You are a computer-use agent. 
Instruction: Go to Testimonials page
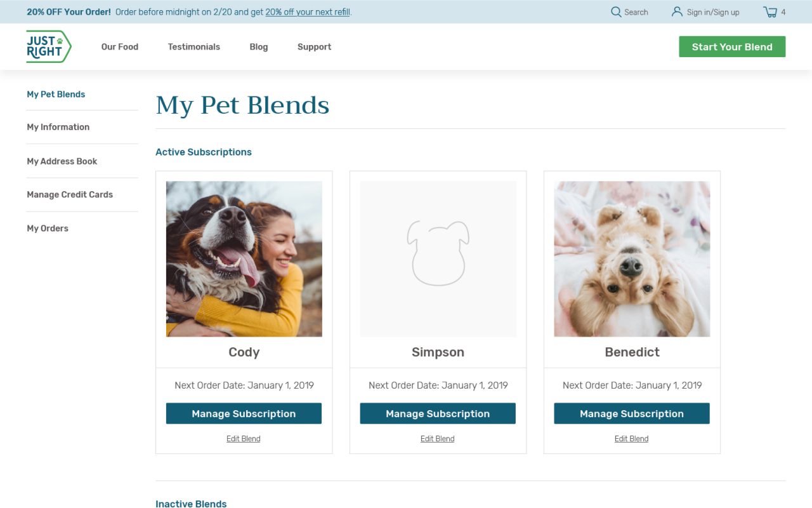194,47
